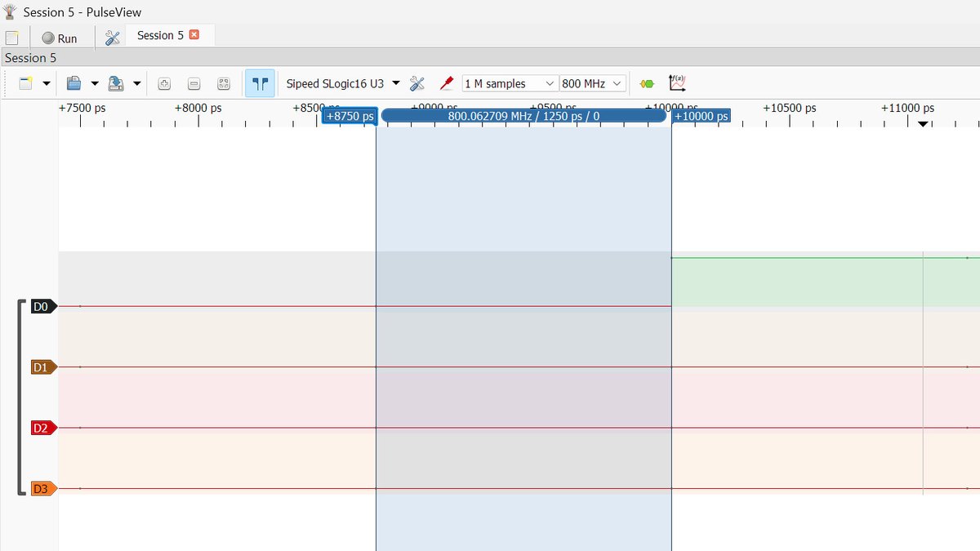Select the D3 channel label

[x=44, y=489]
